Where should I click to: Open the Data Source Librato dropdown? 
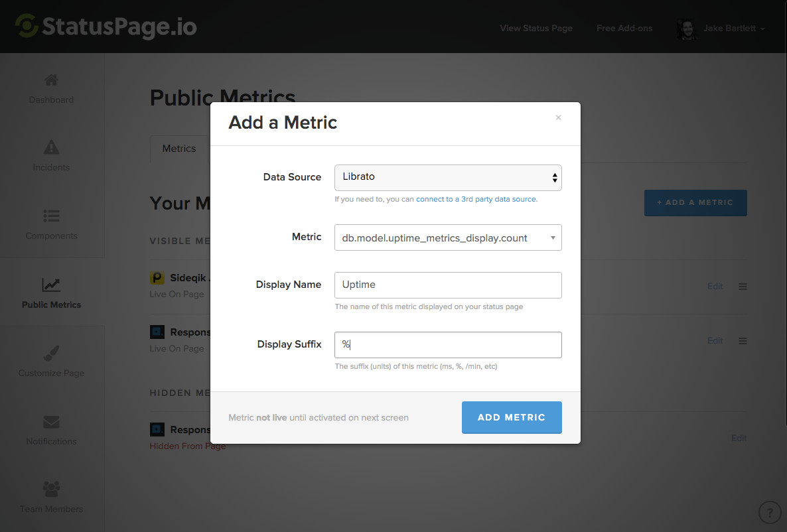coord(448,178)
